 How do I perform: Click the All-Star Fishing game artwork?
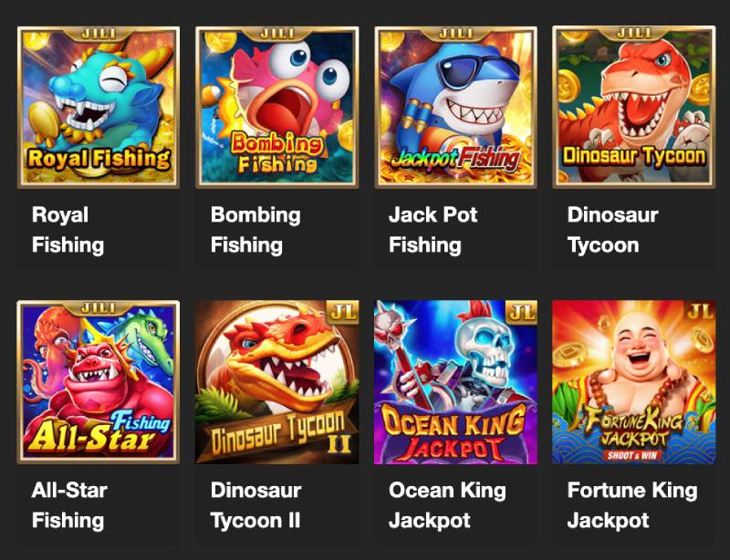tap(99, 382)
